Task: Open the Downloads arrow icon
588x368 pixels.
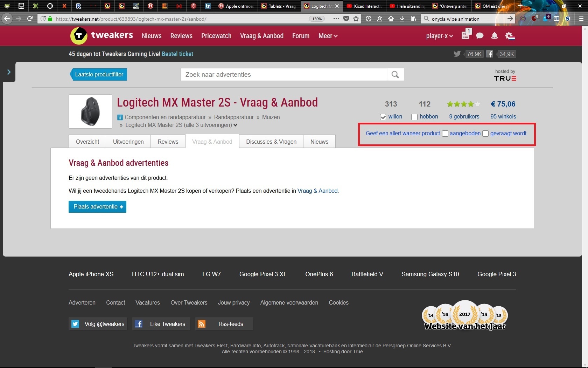Action: click(402, 19)
